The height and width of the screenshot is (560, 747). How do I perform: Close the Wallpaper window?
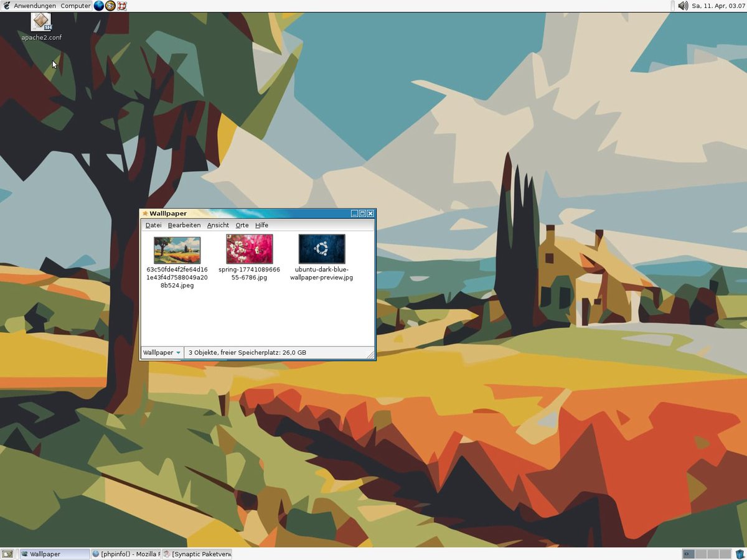[370, 213]
